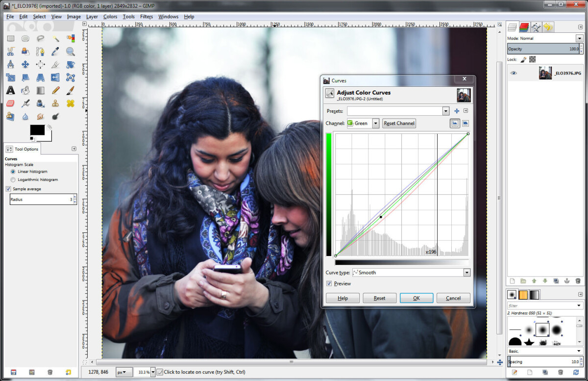
Task: Select the Logarithmic histogram radio option
Action: pos(13,179)
